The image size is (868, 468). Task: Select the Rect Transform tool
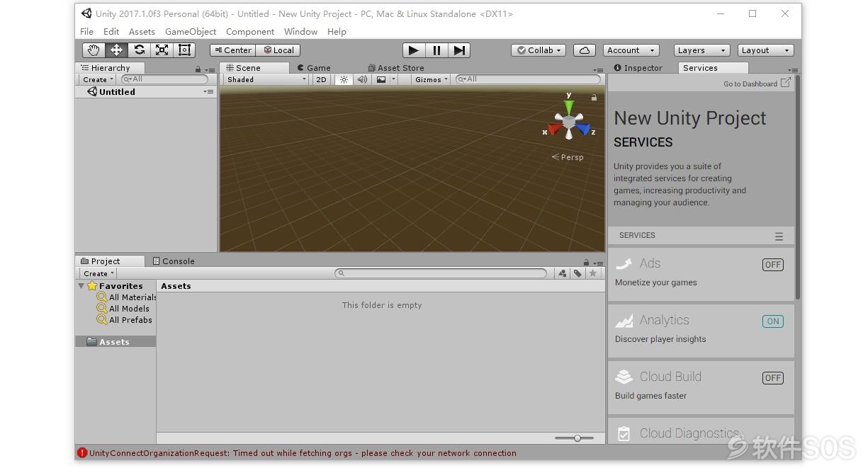click(x=184, y=50)
